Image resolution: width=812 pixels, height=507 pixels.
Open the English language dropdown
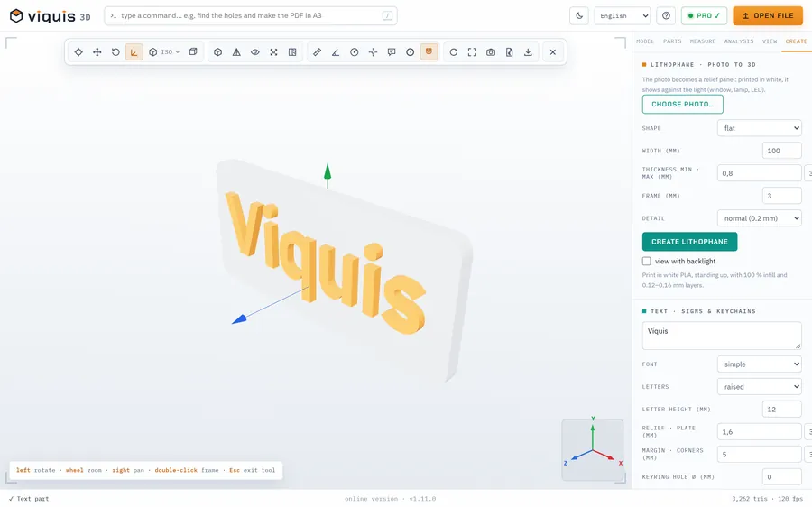(x=623, y=15)
